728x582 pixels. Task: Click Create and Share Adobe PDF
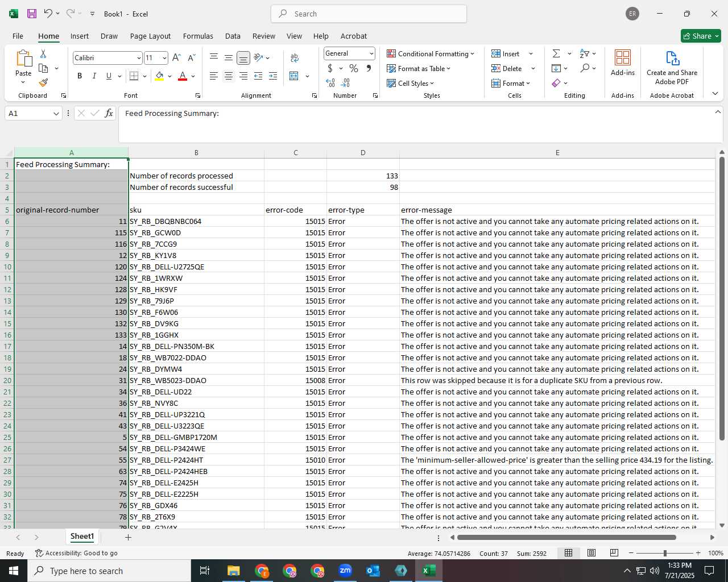click(x=672, y=68)
